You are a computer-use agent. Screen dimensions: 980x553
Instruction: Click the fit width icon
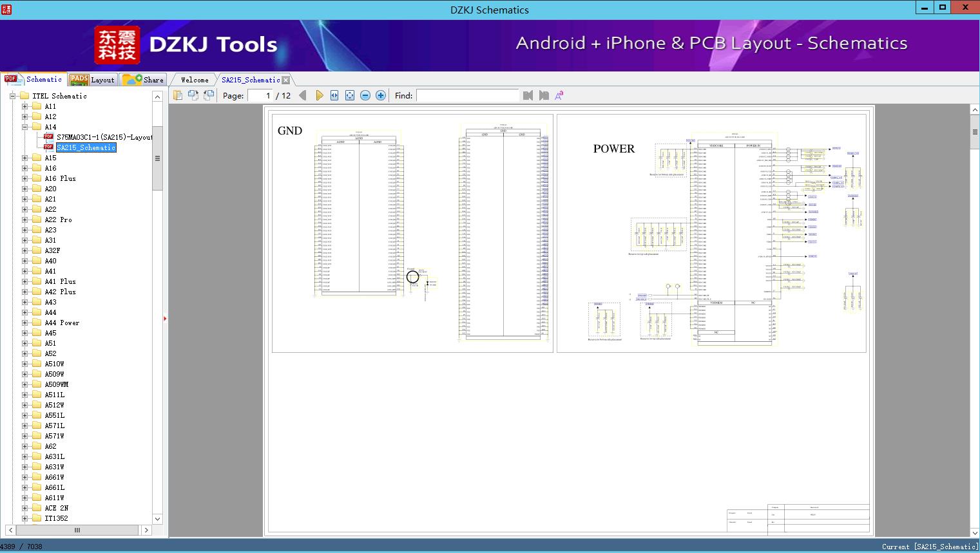click(x=334, y=95)
